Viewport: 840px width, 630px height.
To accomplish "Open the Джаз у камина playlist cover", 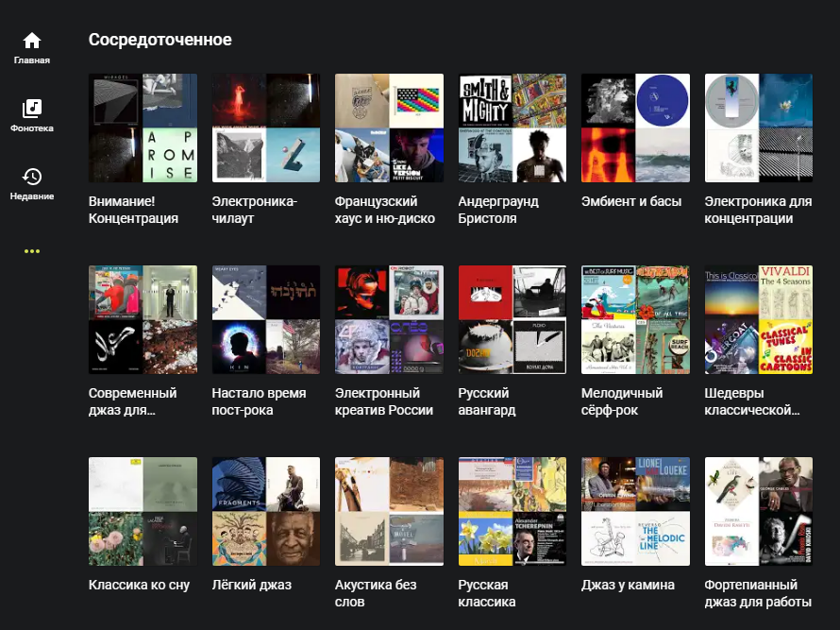I will tap(635, 512).
